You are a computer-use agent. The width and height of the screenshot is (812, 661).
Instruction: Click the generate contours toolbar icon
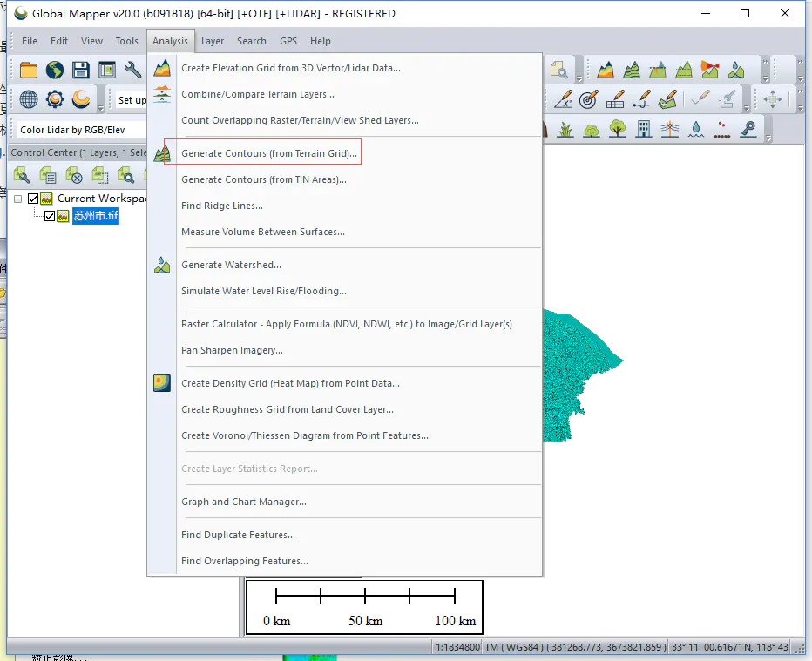(632, 70)
